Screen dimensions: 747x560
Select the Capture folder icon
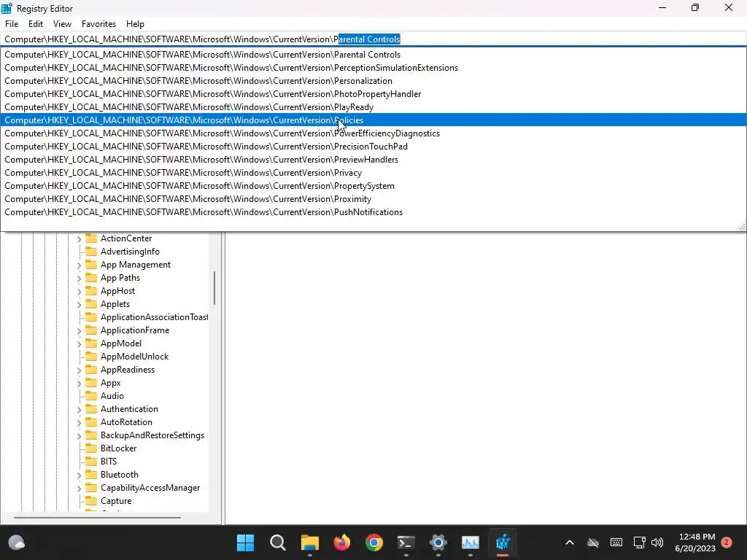[91, 501]
